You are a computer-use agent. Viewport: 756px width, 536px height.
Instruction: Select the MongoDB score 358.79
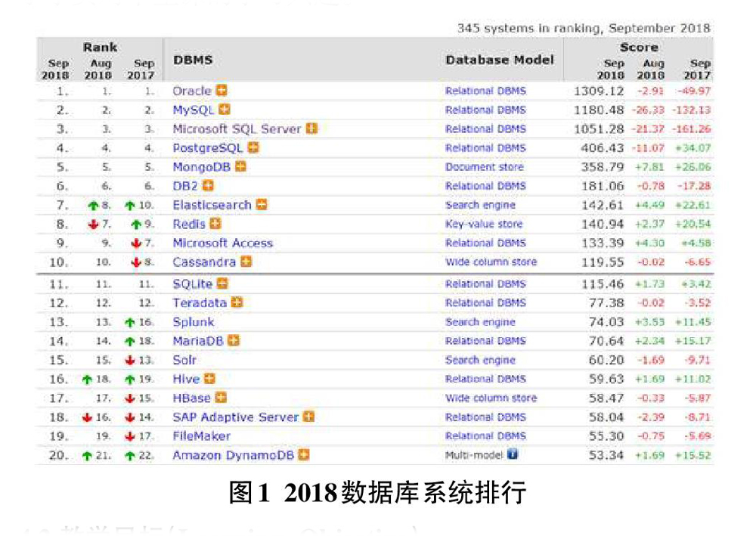[x=603, y=167]
